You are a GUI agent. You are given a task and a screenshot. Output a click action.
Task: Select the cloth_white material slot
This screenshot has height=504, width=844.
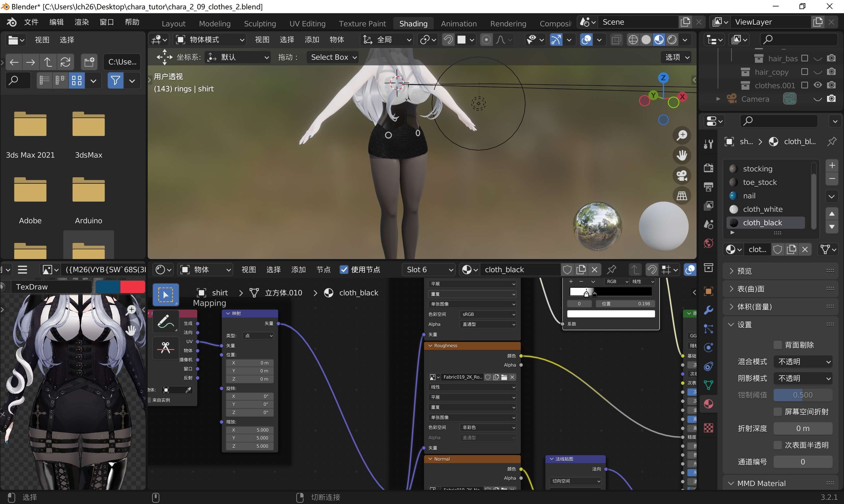click(x=763, y=209)
